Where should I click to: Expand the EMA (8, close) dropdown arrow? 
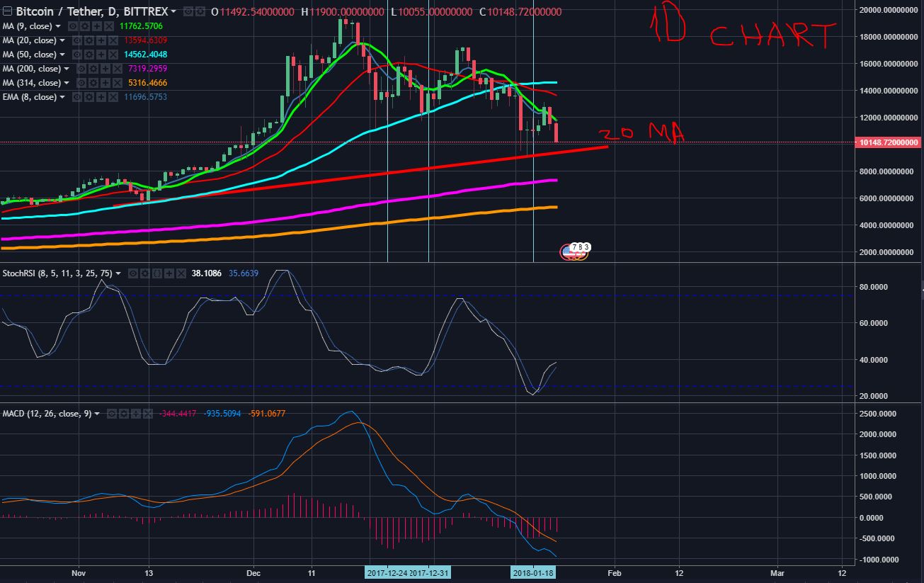coord(62,97)
